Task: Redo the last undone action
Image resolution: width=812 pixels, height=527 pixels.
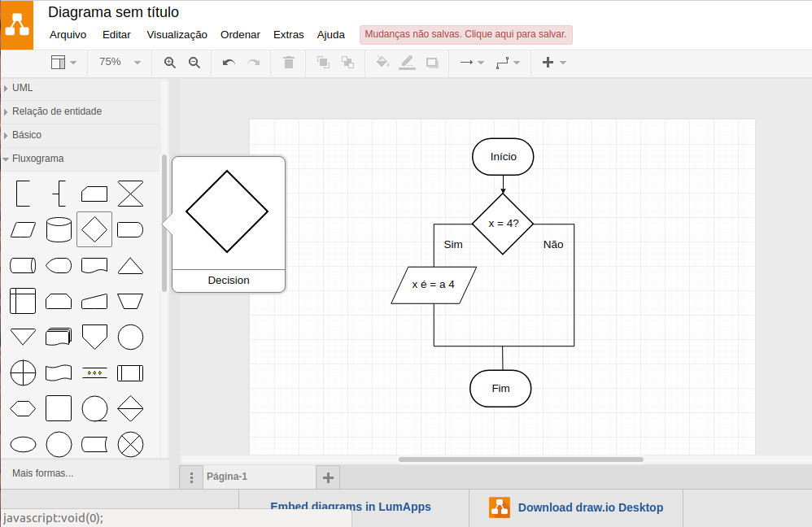Action: point(253,63)
